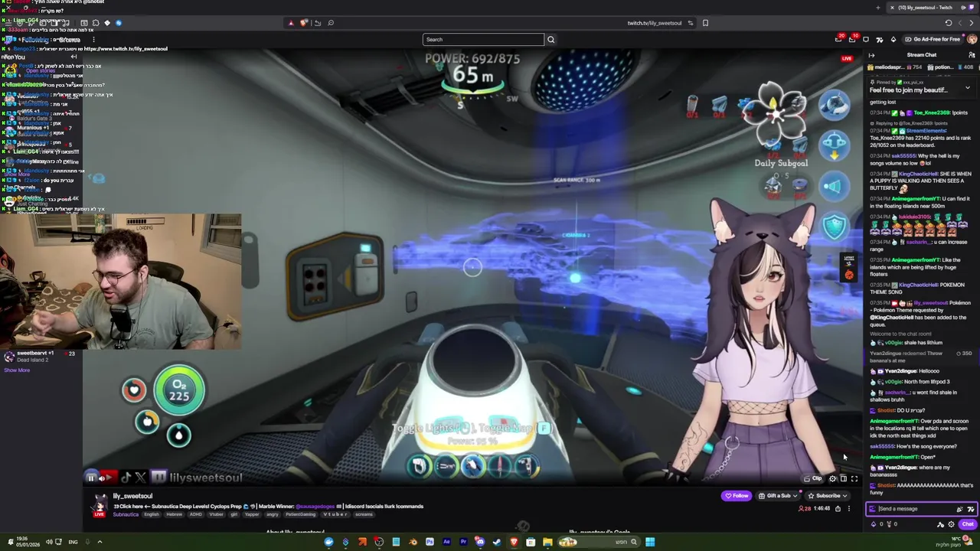Open the Stream Chat header title
The image size is (980, 551).
(x=922, y=55)
